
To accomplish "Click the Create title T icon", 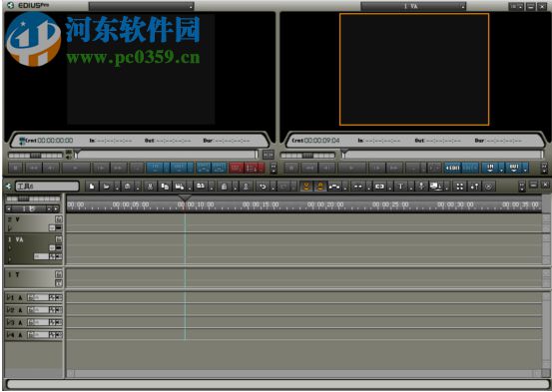I will click(400, 187).
